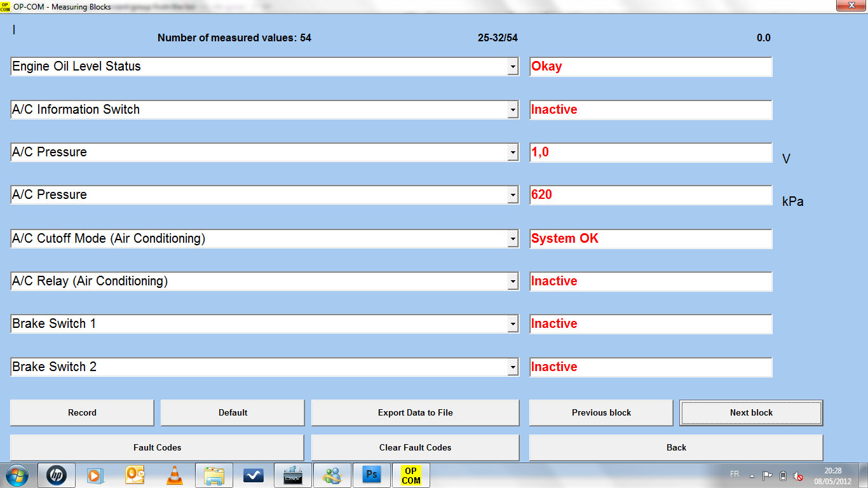
Task: Click the 'Number of measured values: 54' text
Action: (x=234, y=37)
